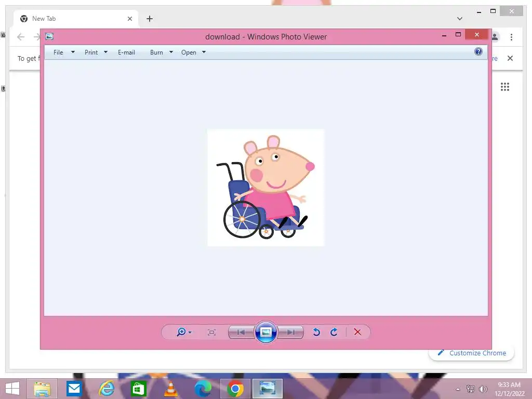This screenshot has width=532, height=399.
Task: Click Customize Chrome button
Action: 472,353
